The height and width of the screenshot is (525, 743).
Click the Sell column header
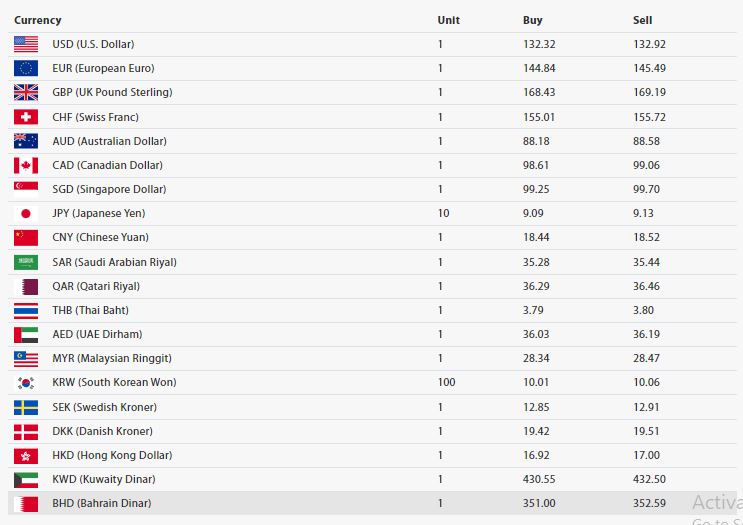click(x=642, y=20)
